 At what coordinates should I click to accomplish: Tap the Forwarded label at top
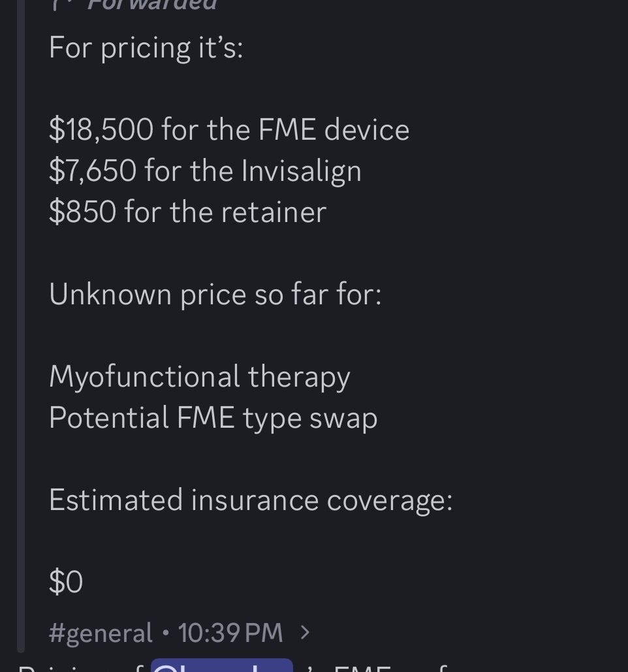click(151, 4)
